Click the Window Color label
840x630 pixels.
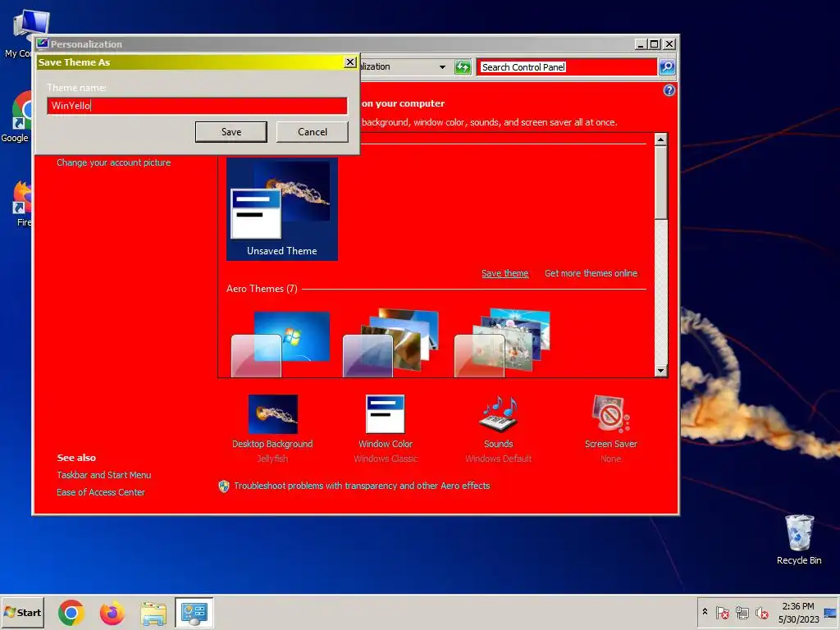[386, 444]
